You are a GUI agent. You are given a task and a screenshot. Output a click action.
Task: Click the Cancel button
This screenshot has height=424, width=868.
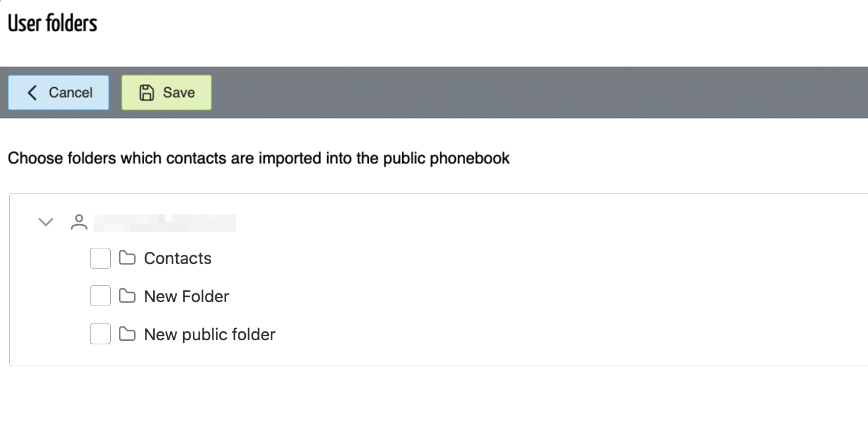(x=58, y=92)
